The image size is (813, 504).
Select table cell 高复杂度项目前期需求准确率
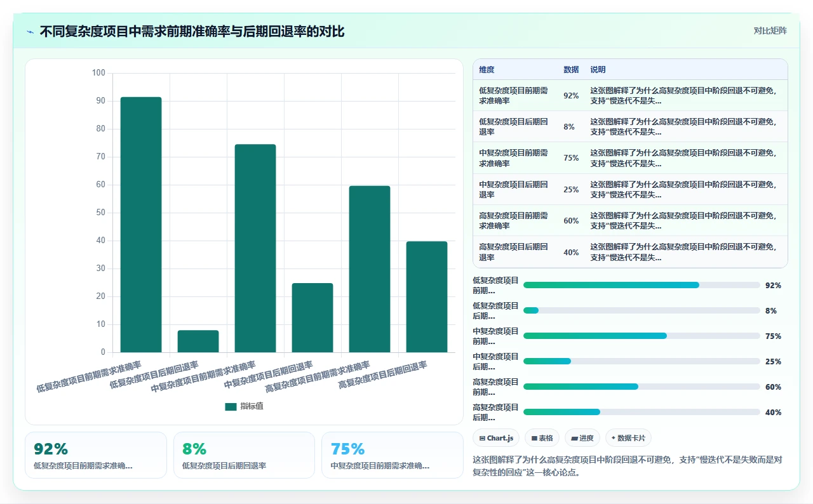(x=514, y=220)
